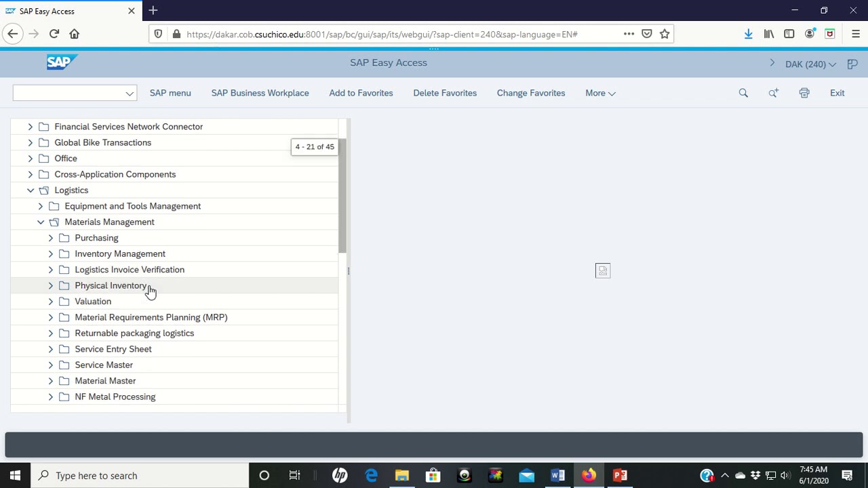Select the Valuation folder
The image size is (868, 488).
coord(93,302)
